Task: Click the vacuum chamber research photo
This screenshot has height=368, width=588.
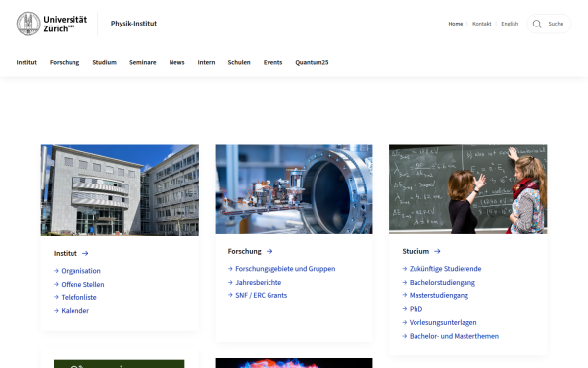Action: pyautogui.click(x=294, y=188)
